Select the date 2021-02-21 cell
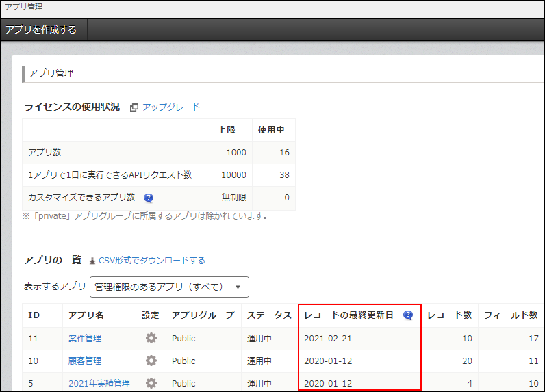The width and height of the screenshot is (545, 392). (x=328, y=338)
